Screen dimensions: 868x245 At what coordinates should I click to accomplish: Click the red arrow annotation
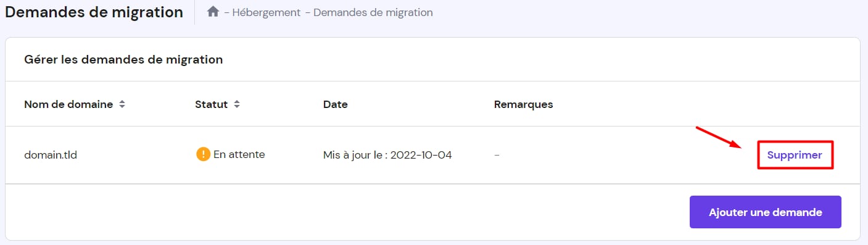[x=719, y=138]
